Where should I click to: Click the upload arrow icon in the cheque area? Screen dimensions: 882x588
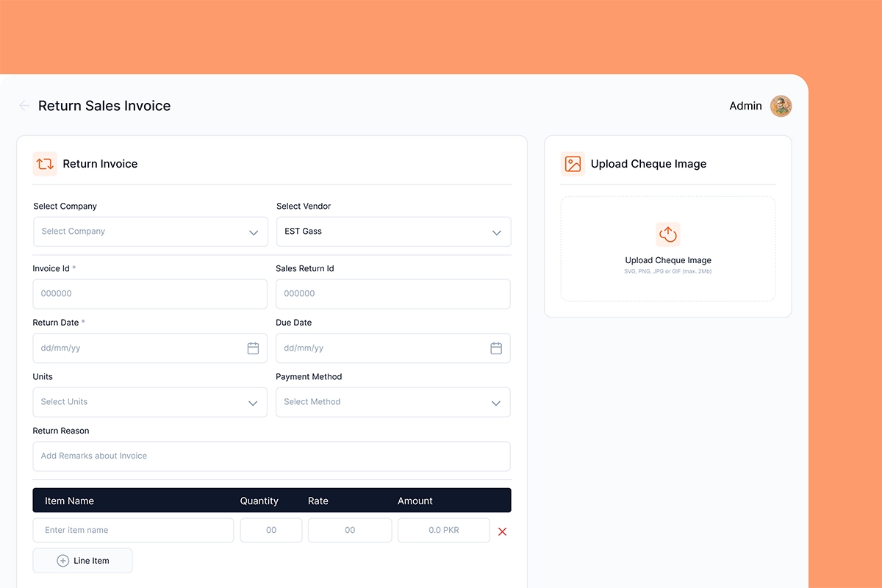[x=667, y=234]
